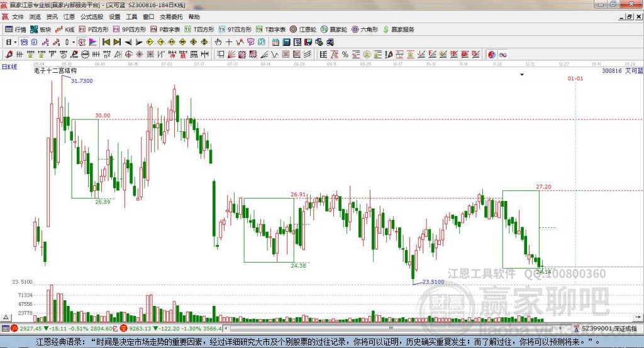The height and width of the screenshot is (348, 644).
Task: Open the 9T四方形 tool
Action: tap(235, 30)
